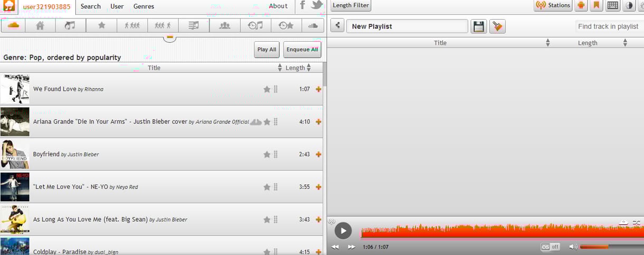Add As Long As You Love Me plus
This screenshot has height=255, width=644.
pos(318,220)
